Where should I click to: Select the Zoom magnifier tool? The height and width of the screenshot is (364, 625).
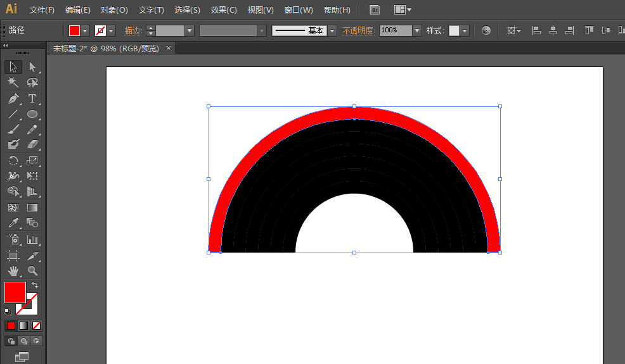(x=32, y=271)
